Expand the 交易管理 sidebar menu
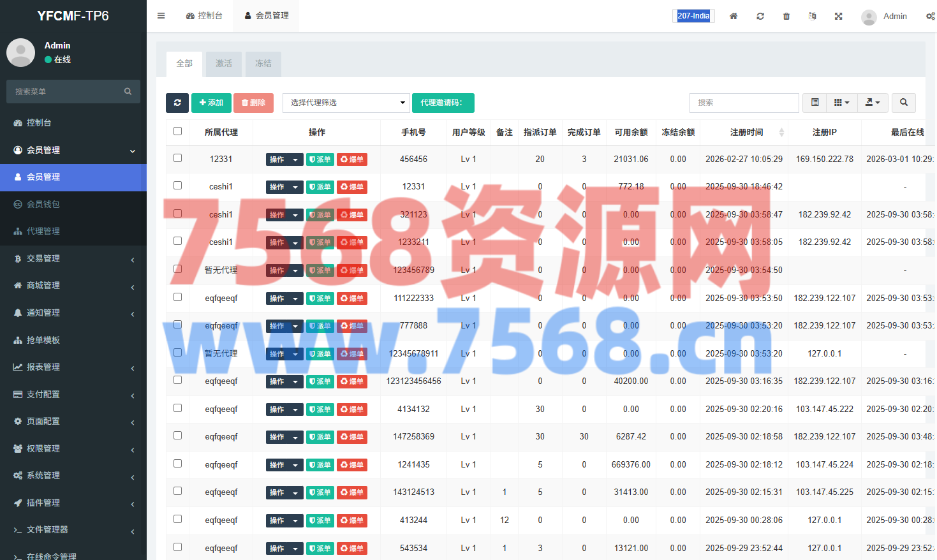The image size is (937, 560). coord(73,258)
